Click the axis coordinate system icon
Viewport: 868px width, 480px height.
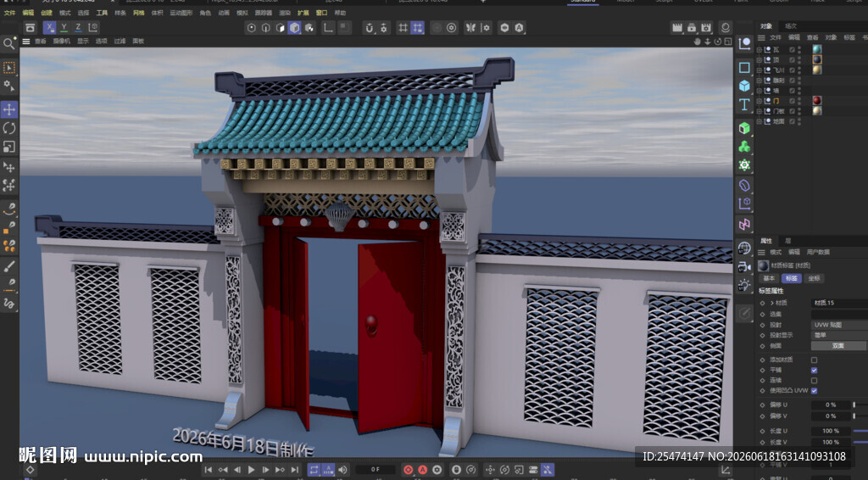tap(93, 27)
